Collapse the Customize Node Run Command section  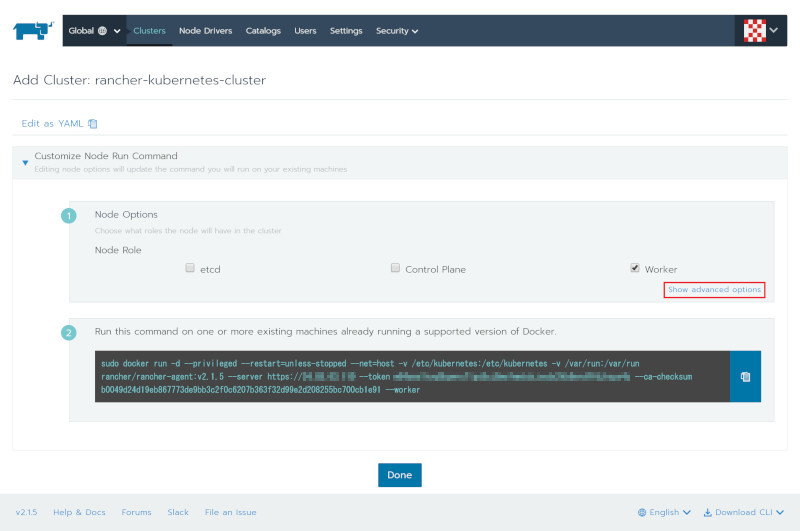[x=25, y=163]
